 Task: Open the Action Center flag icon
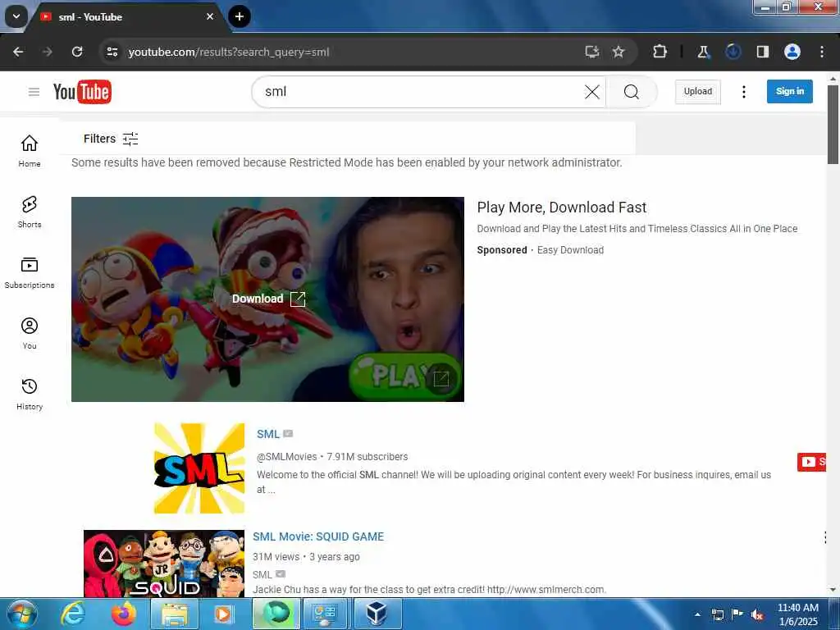coord(737,614)
